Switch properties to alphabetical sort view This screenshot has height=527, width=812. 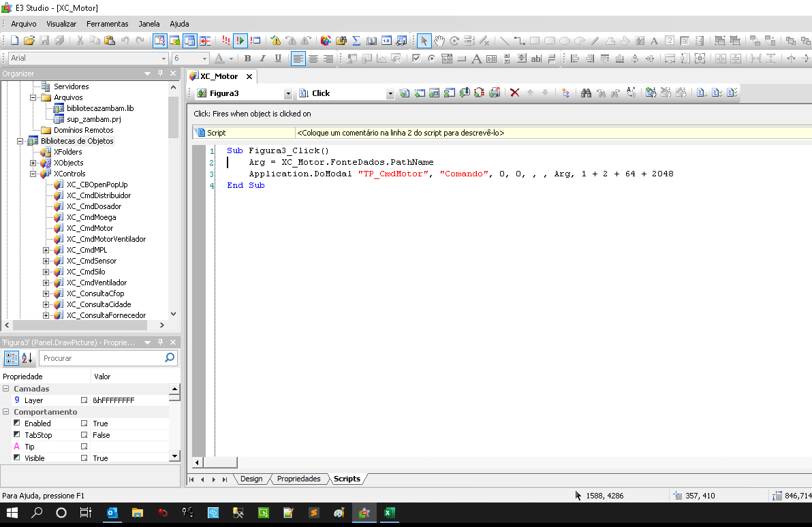pos(27,357)
